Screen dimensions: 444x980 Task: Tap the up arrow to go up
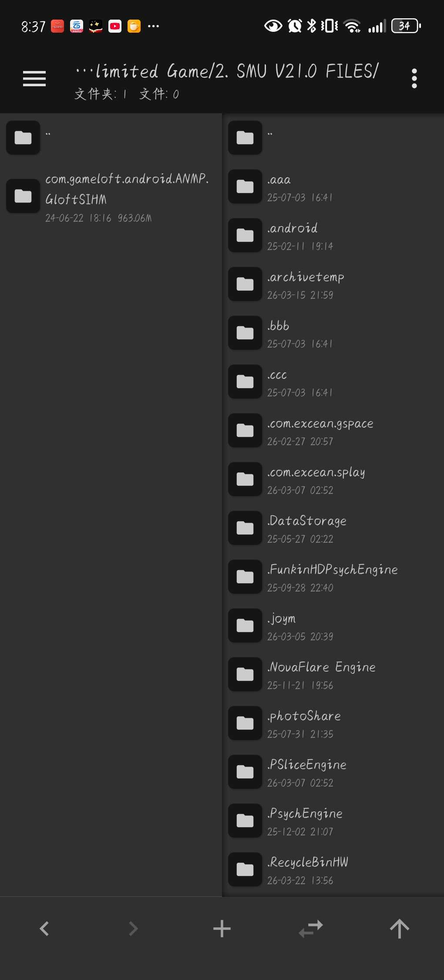tap(400, 928)
